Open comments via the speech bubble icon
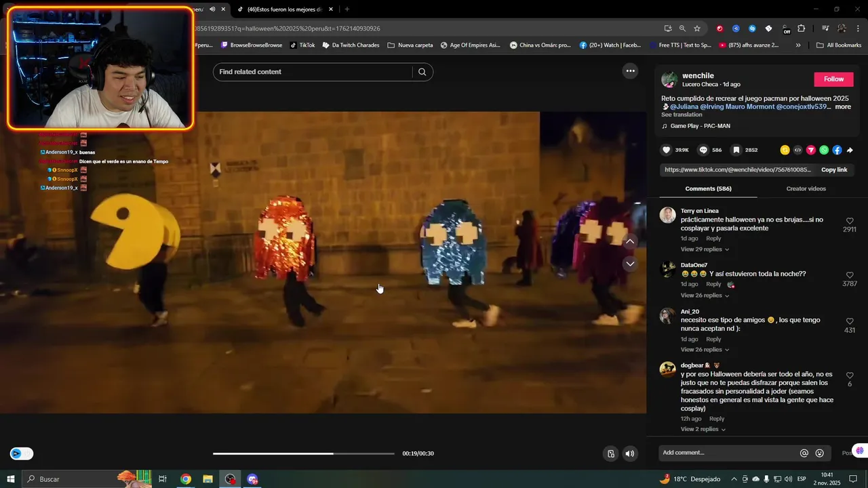868x488 pixels. pyautogui.click(x=703, y=150)
